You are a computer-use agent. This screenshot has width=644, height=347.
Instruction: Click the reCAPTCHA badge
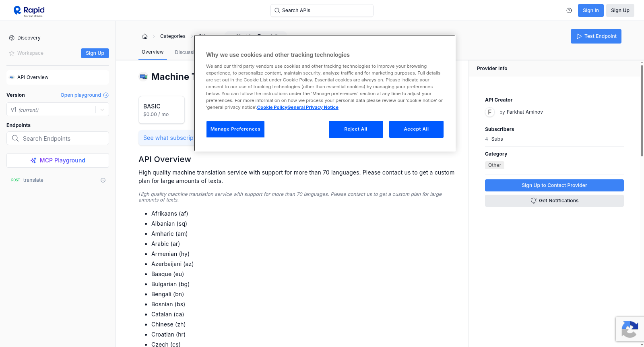tap(630, 329)
